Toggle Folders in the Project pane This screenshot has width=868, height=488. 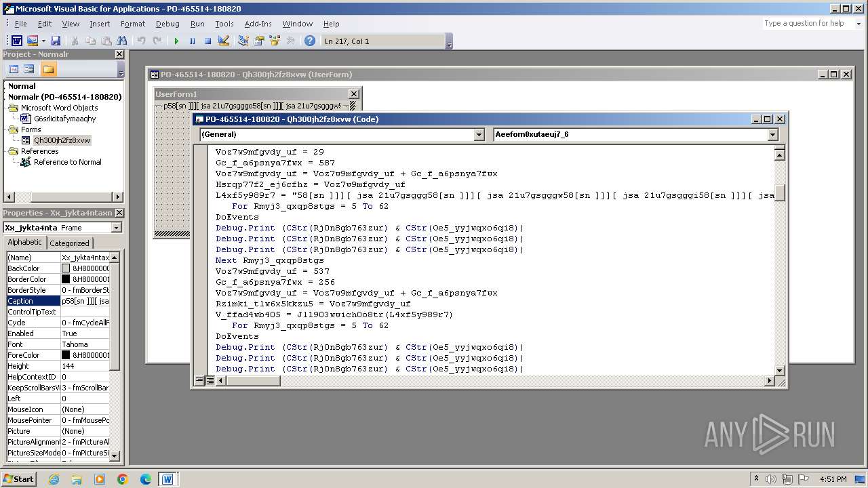(48, 69)
